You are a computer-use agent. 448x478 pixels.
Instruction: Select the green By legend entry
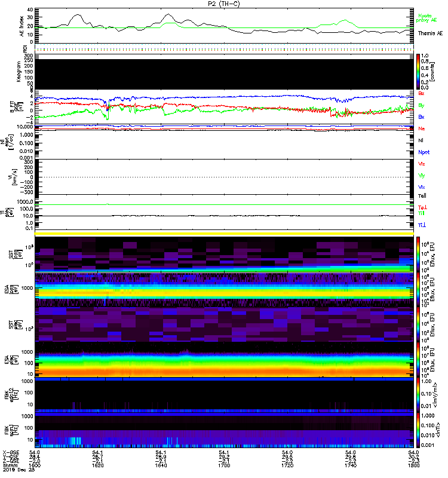(421, 106)
